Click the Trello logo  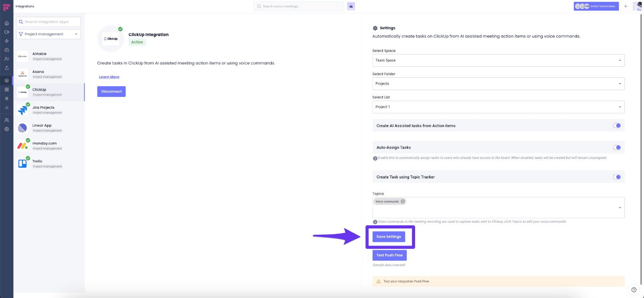point(23,163)
